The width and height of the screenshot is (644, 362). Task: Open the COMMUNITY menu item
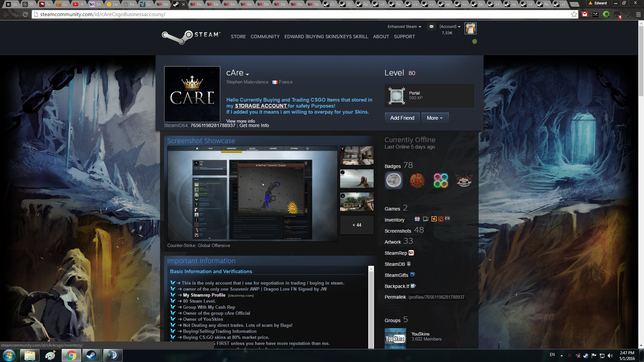coord(265,37)
